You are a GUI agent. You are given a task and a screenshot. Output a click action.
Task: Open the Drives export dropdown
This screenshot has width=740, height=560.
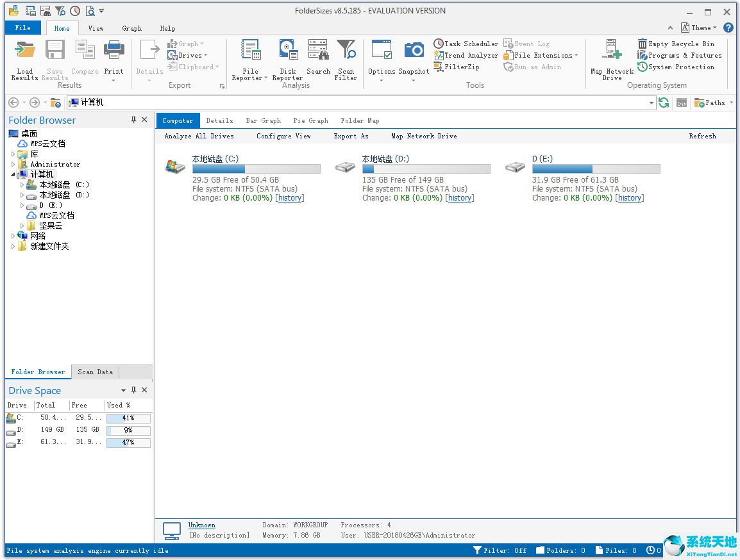tap(187, 55)
